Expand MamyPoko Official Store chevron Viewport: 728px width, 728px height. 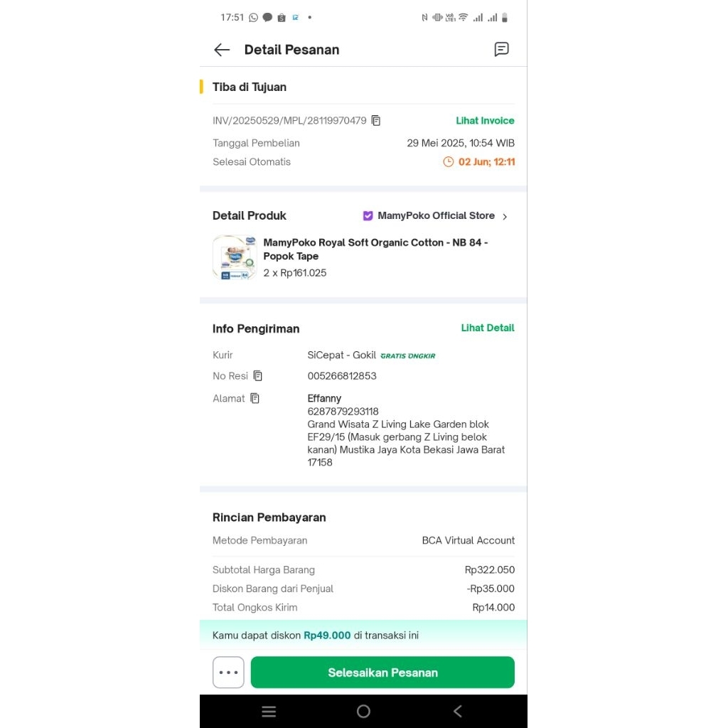click(x=505, y=217)
